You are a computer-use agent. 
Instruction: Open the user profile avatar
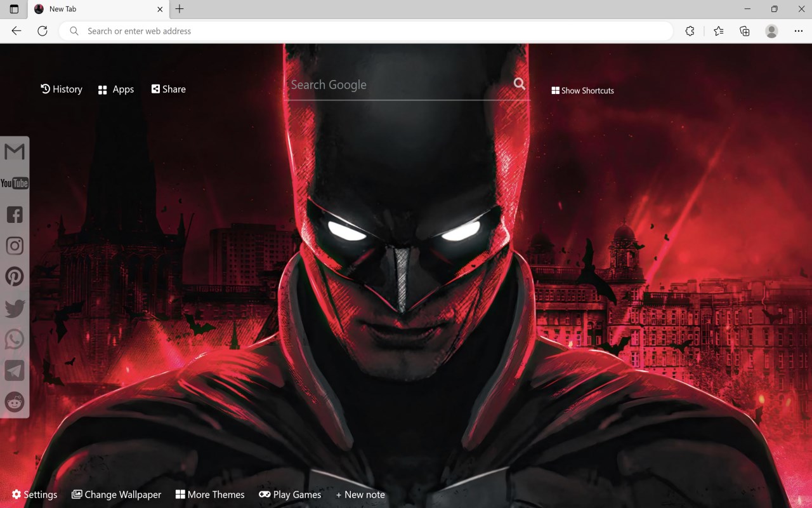coord(771,31)
